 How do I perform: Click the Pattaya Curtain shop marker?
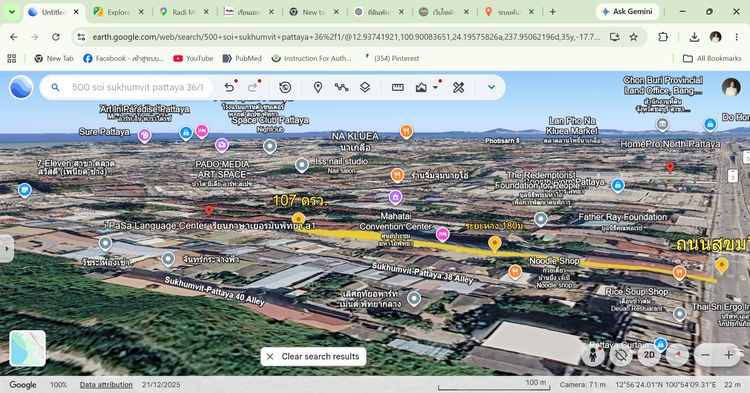660,344
